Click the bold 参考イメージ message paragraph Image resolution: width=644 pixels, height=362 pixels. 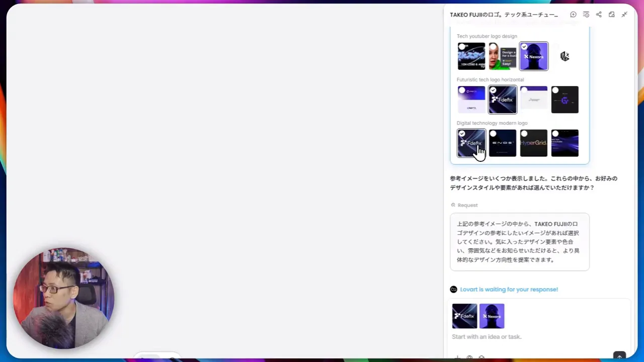tap(533, 183)
